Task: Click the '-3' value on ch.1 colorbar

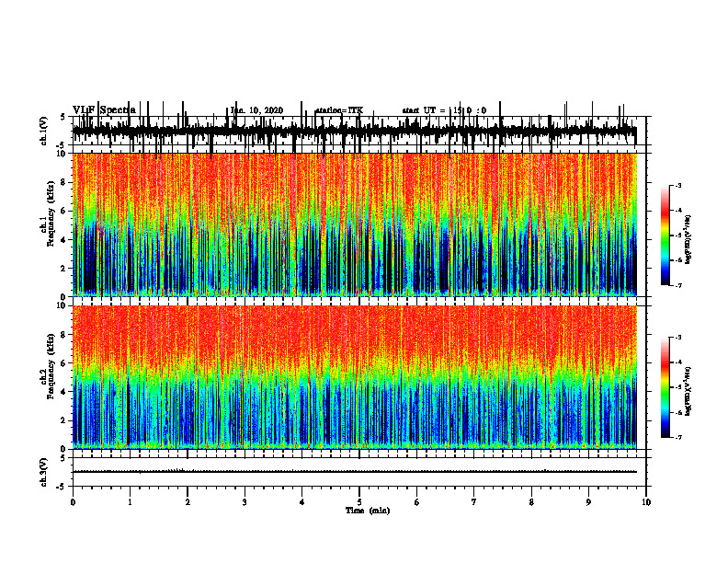Action: tap(677, 185)
